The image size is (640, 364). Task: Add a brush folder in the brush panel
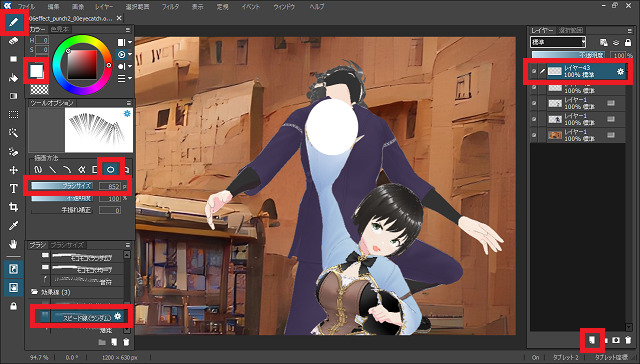(102, 342)
